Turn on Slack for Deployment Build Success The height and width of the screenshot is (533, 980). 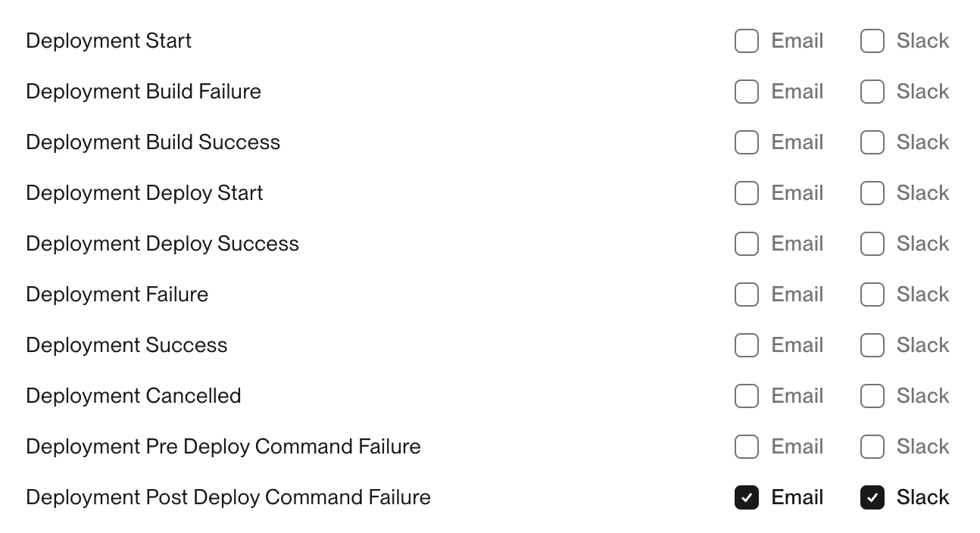pyautogui.click(x=872, y=142)
